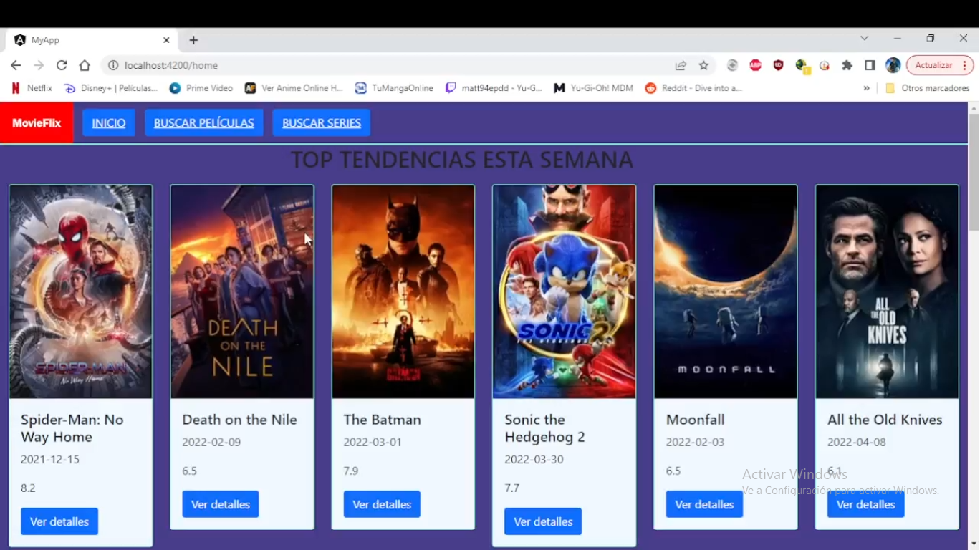Ver detalles for All the Old Knives
The height and width of the screenshot is (550, 980).
click(866, 504)
